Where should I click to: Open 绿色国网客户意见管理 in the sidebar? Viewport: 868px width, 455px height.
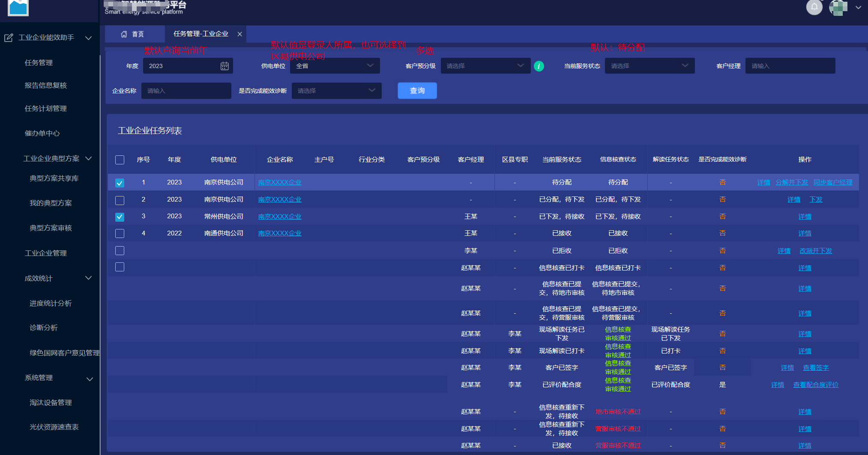pyautogui.click(x=64, y=353)
